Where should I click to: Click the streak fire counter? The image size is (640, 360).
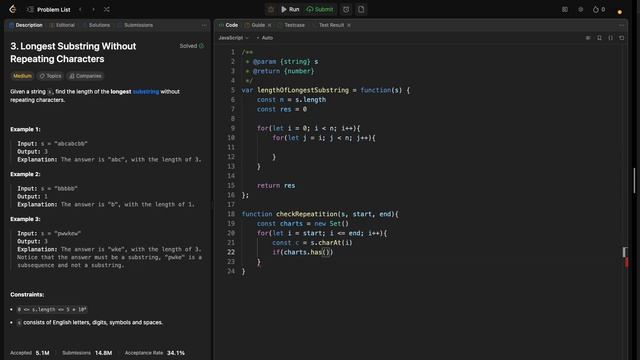click(599, 9)
